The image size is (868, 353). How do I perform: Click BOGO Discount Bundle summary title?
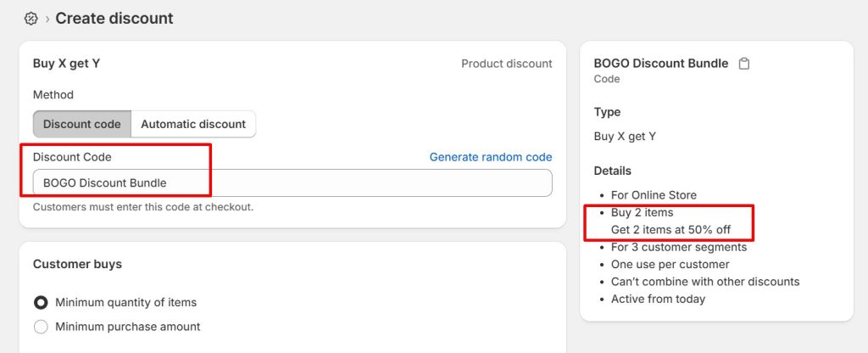point(660,64)
